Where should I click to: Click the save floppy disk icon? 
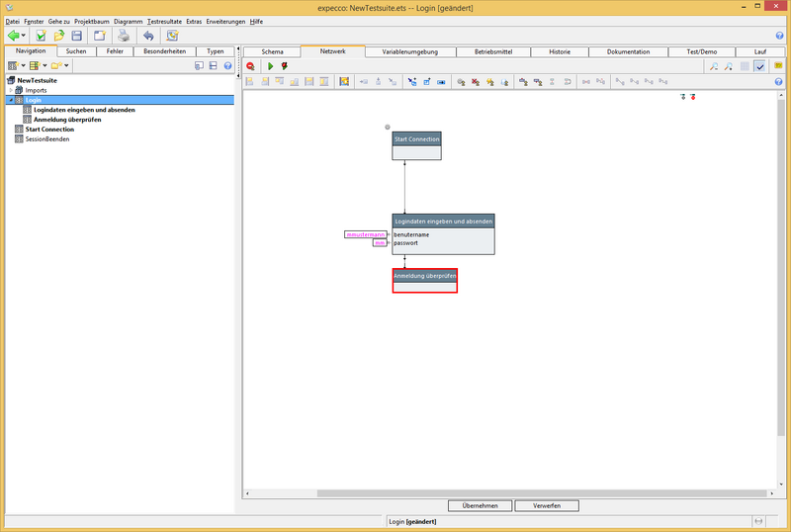(x=77, y=36)
